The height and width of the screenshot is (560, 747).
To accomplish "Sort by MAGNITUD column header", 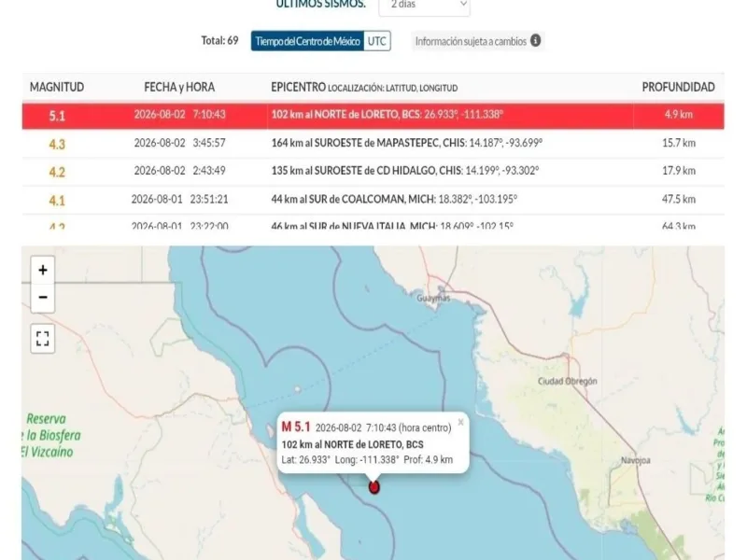I will (57, 87).
